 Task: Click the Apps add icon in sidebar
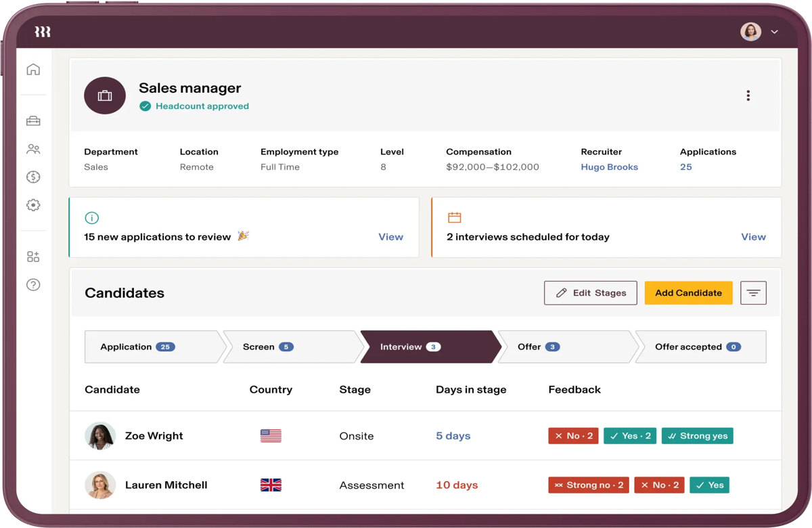click(x=33, y=257)
